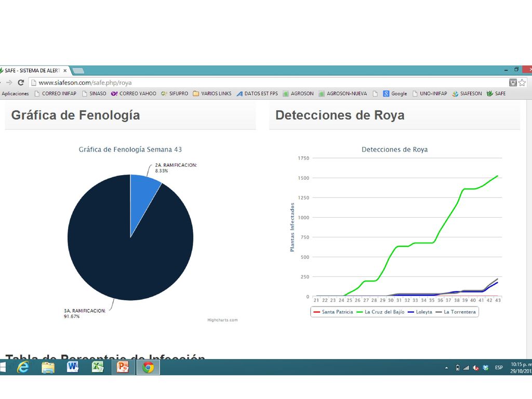Open the battery/power tray icon
This screenshot has width=532, height=399.
coord(458,367)
